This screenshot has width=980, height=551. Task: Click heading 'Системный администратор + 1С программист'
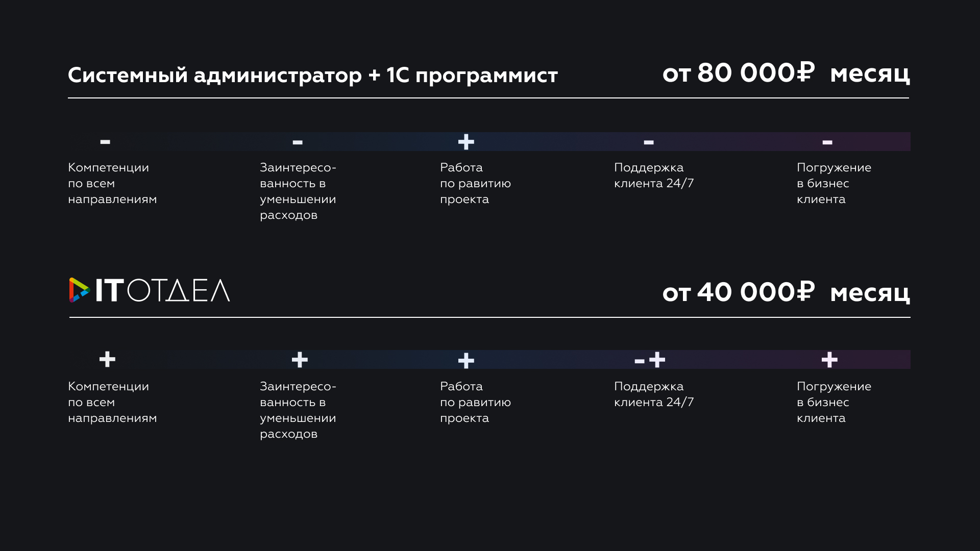pyautogui.click(x=313, y=76)
